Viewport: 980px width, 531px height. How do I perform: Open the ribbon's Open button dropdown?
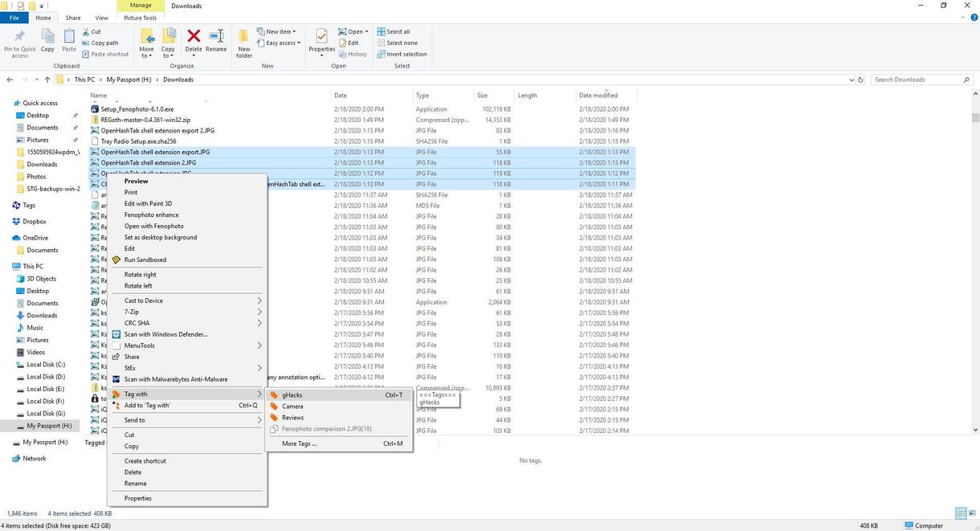[366, 31]
